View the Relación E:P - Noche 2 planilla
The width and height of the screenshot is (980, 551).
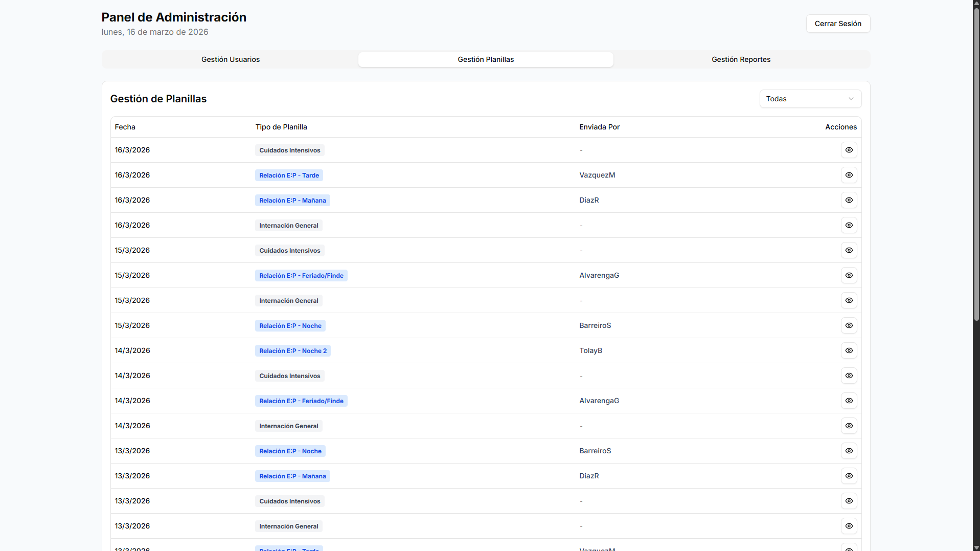pyautogui.click(x=849, y=350)
